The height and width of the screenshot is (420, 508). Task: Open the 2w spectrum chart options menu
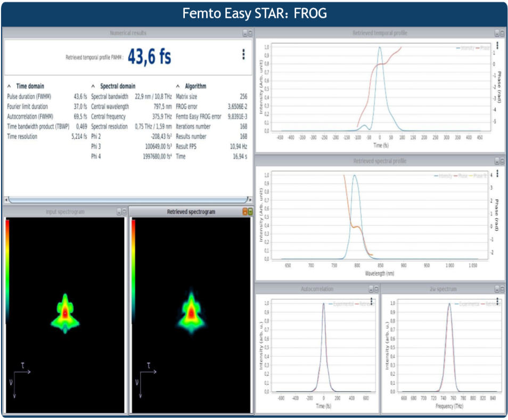(497, 302)
